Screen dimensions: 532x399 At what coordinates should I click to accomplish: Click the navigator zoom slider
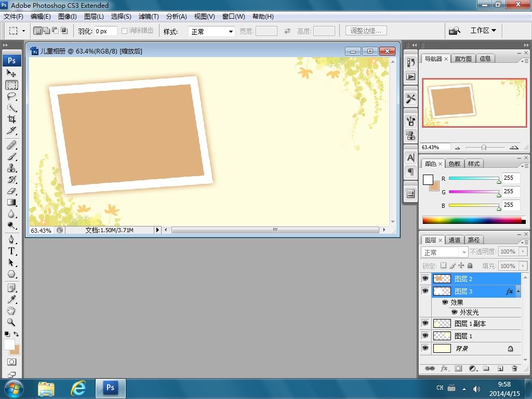(x=484, y=148)
